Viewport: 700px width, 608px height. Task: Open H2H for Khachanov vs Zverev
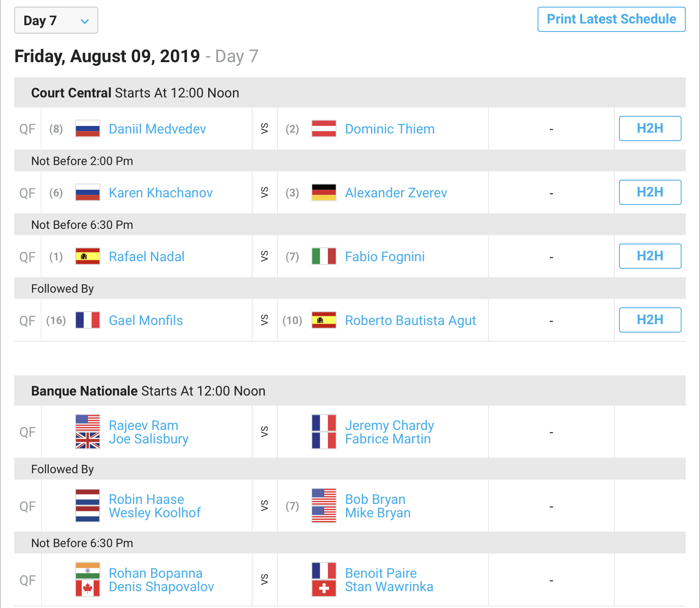pyautogui.click(x=650, y=192)
